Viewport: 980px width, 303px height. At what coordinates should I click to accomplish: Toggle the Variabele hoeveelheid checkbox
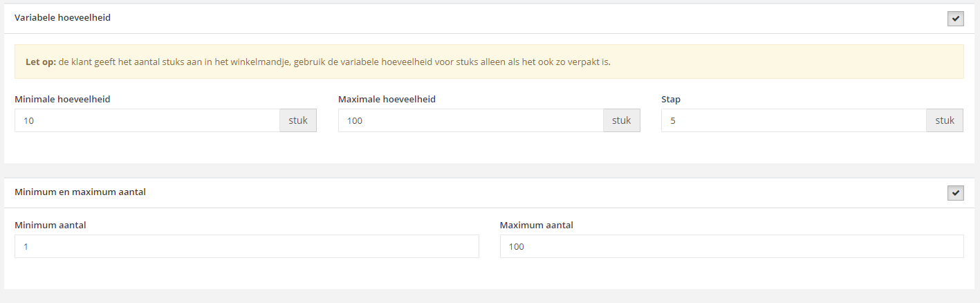pyautogui.click(x=955, y=19)
